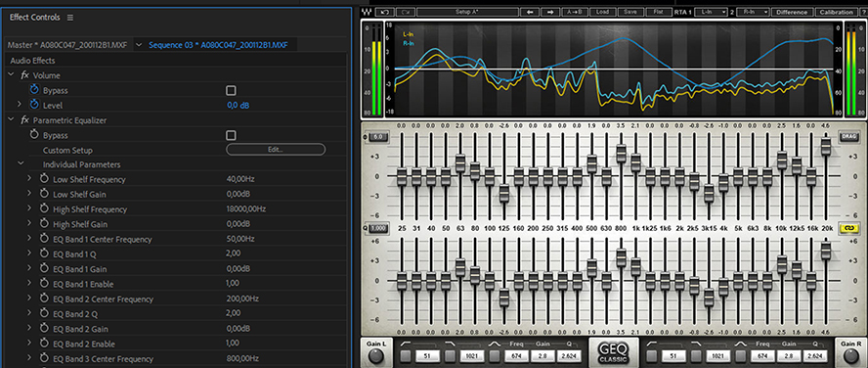The height and width of the screenshot is (368, 868).
Task: Click the Difference button
Action: pos(793,12)
